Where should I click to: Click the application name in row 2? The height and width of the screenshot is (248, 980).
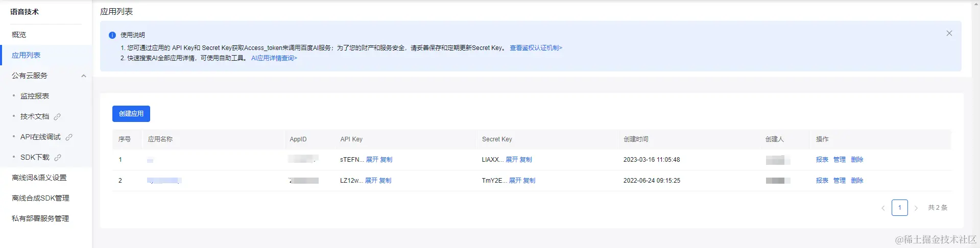[x=164, y=181]
